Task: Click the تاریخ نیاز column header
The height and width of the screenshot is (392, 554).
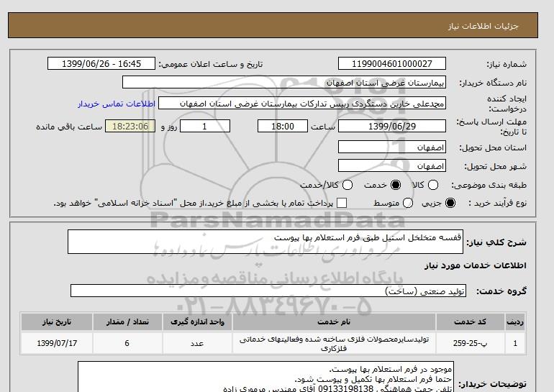Action: click(57, 322)
